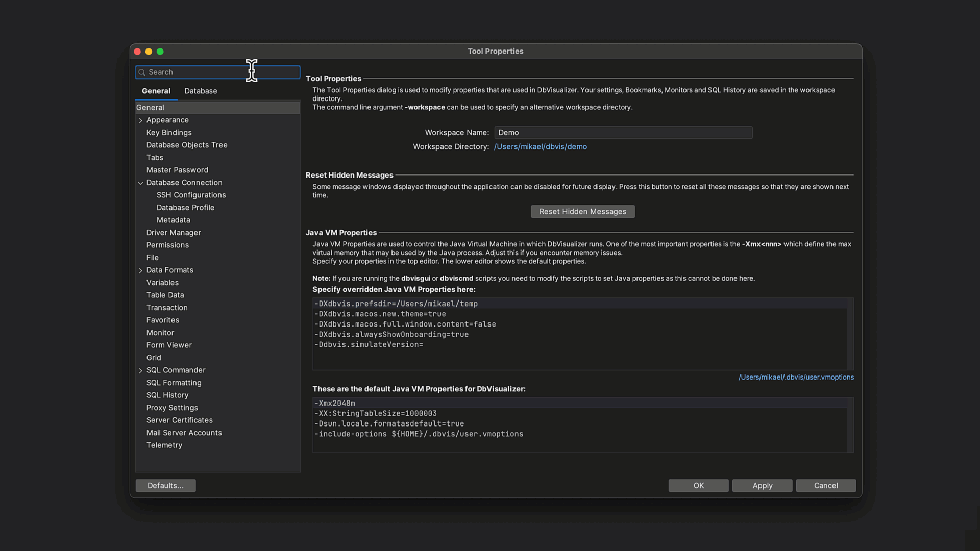
Task: Select the Tabs category
Action: 155,158
